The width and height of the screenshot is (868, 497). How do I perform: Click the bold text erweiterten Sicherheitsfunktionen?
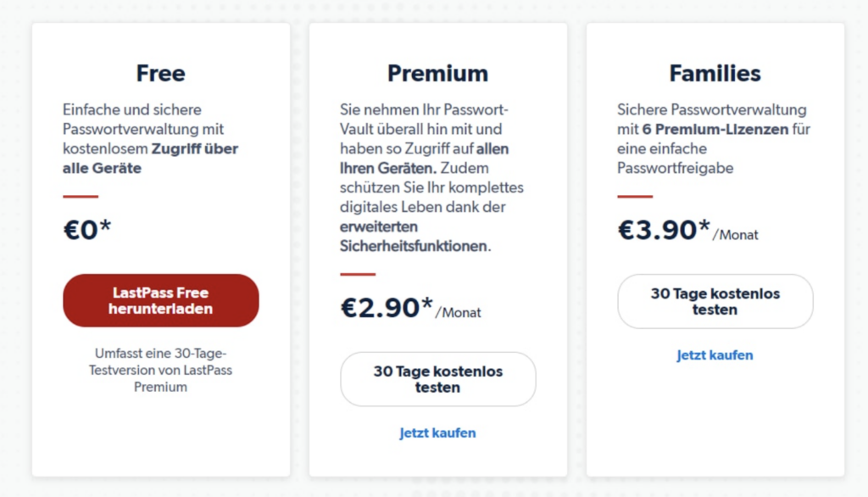pyautogui.click(x=415, y=236)
